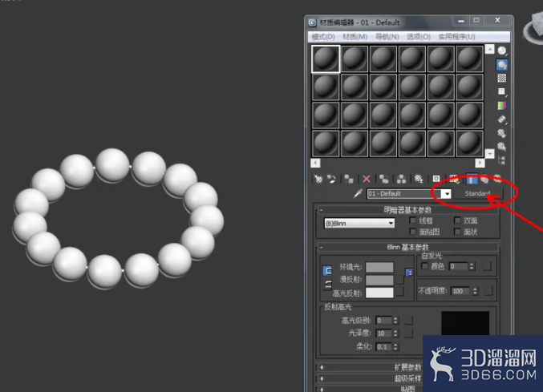The height and width of the screenshot is (392, 543).
Task: Click the 高光级别 spinner arrows
Action: (395, 321)
